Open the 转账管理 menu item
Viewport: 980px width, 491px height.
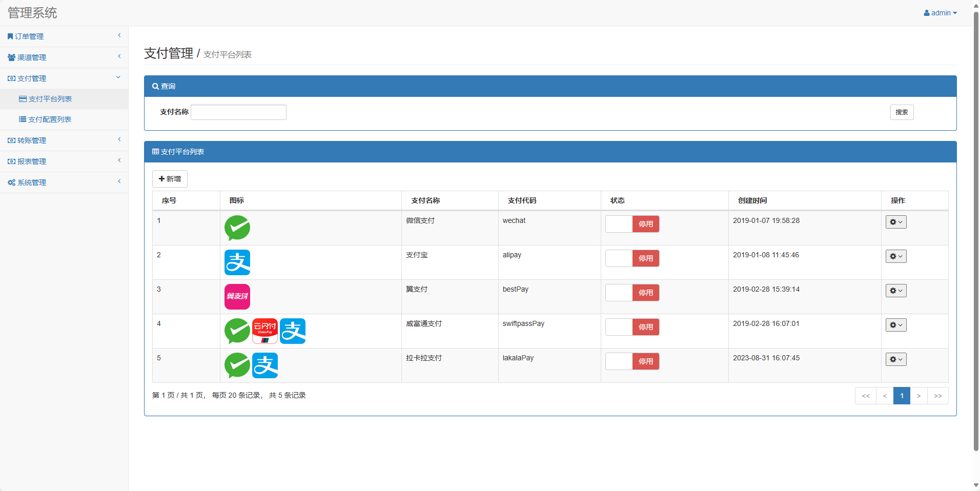64,140
